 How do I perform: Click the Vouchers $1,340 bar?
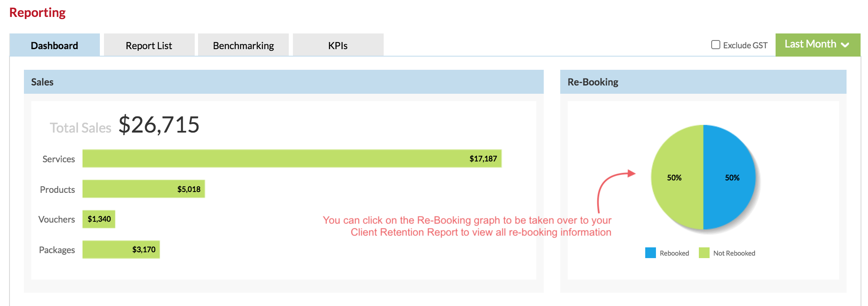[99, 219]
